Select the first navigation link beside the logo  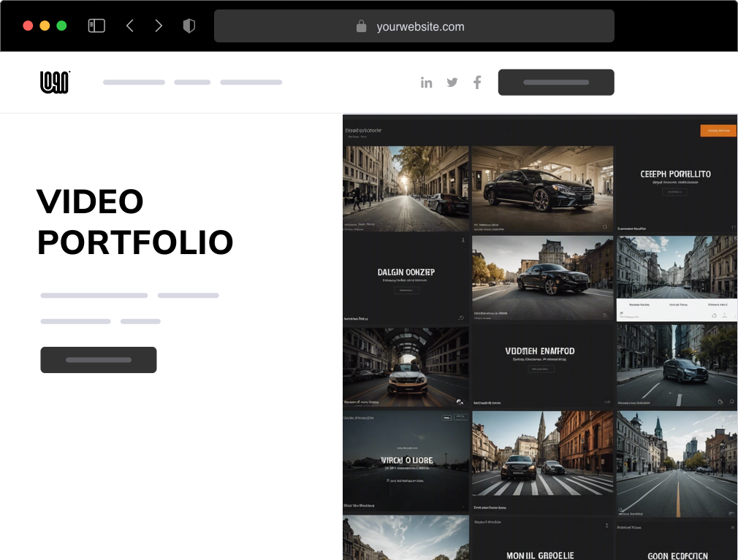[134, 82]
